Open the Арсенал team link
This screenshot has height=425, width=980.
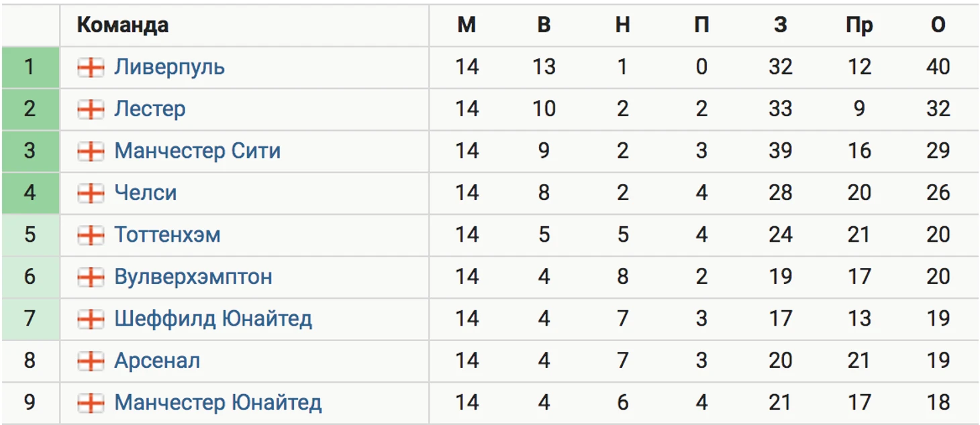click(x=157, y=361)
